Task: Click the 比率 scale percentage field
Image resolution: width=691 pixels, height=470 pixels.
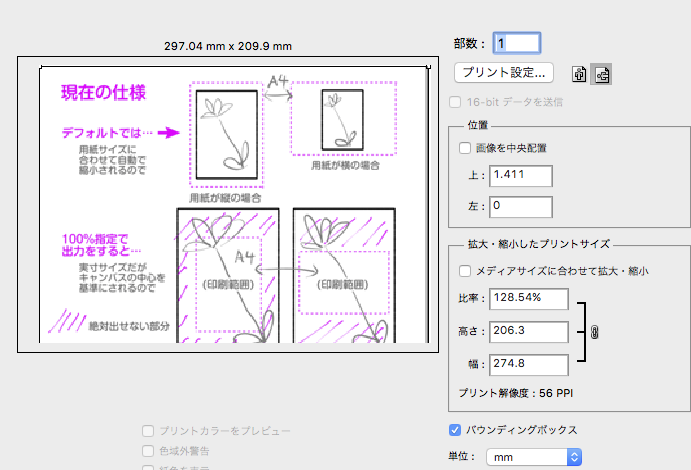Action: click(529, 299)
